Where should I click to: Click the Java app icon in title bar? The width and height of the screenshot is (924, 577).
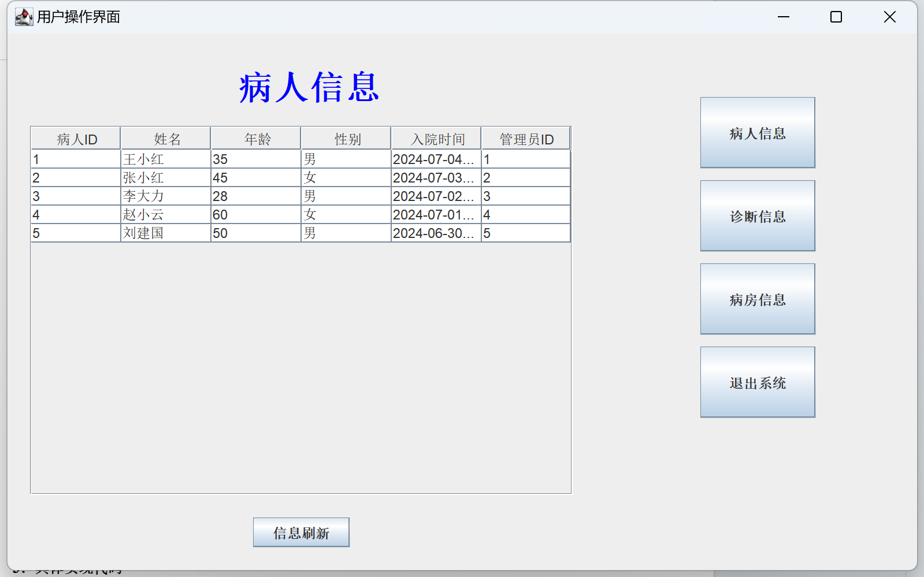(24, 17)
